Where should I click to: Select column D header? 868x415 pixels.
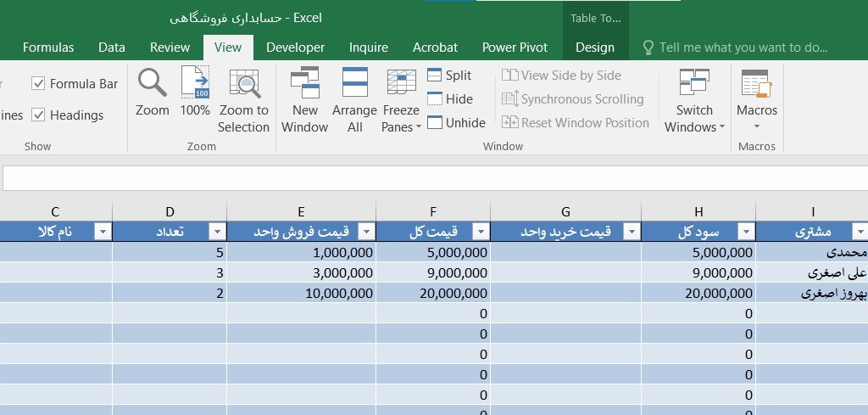pos(170,211)
